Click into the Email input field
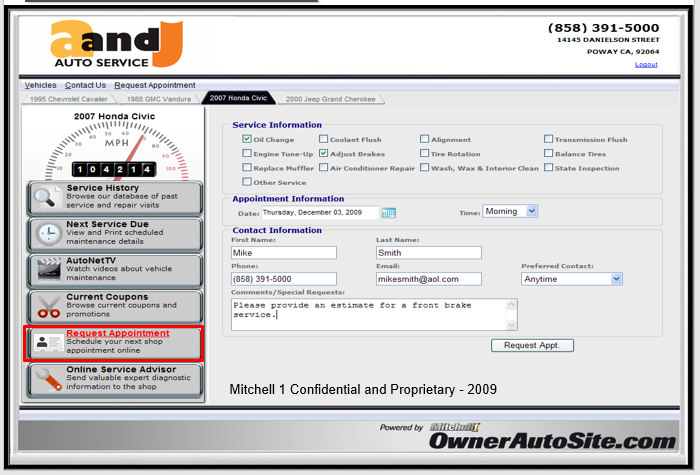Image resolution: width=700 pixels, height=475 pixels. pyautogui.click(x=428, y=279)
